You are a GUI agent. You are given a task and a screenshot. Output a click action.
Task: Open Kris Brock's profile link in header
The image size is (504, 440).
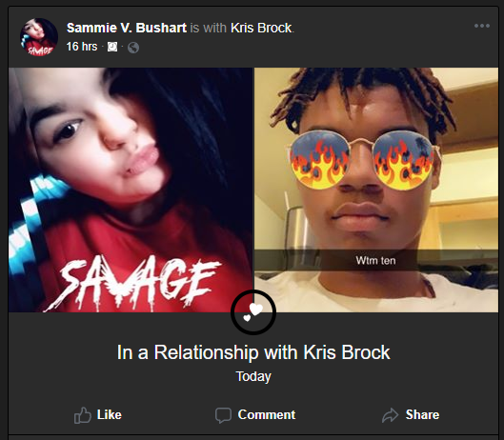tap(261, 28)
